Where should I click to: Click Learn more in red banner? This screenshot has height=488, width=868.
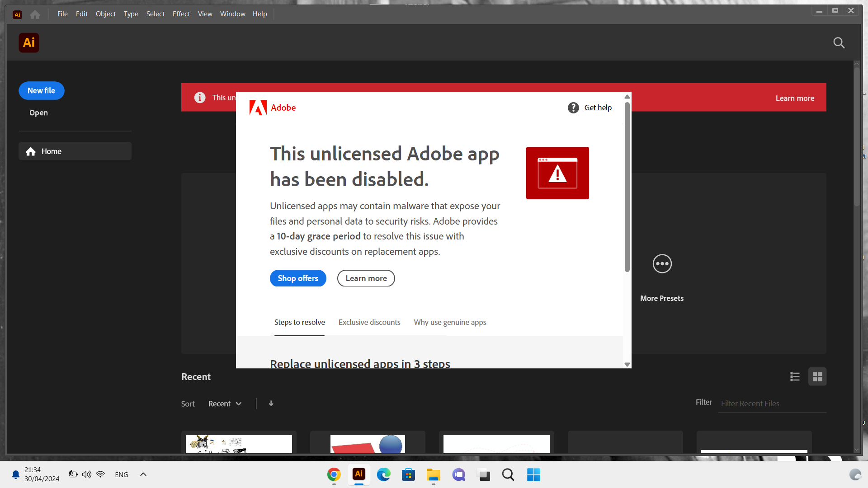coord(795,98)
